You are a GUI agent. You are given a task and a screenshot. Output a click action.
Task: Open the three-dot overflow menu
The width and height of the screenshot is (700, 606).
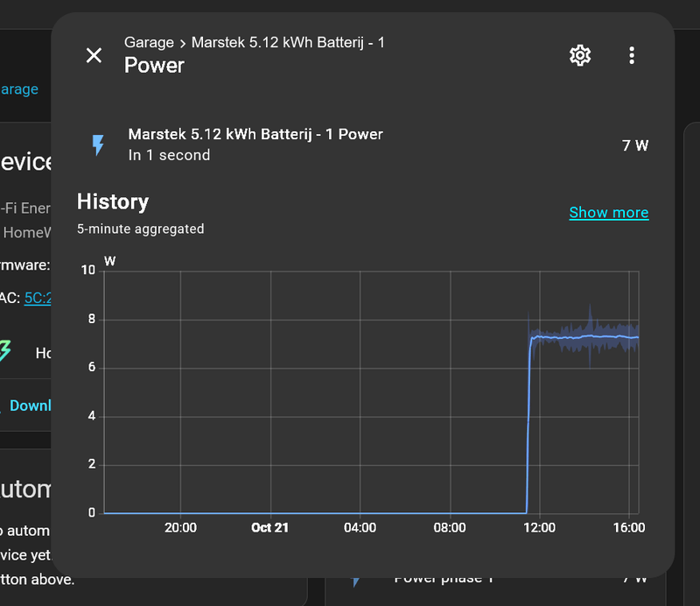pos(632,55)
